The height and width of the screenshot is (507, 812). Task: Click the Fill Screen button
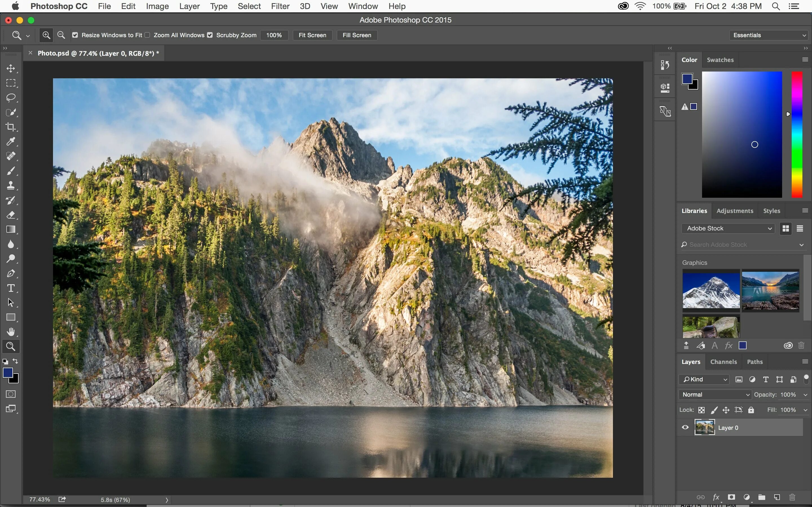[356, 35]
